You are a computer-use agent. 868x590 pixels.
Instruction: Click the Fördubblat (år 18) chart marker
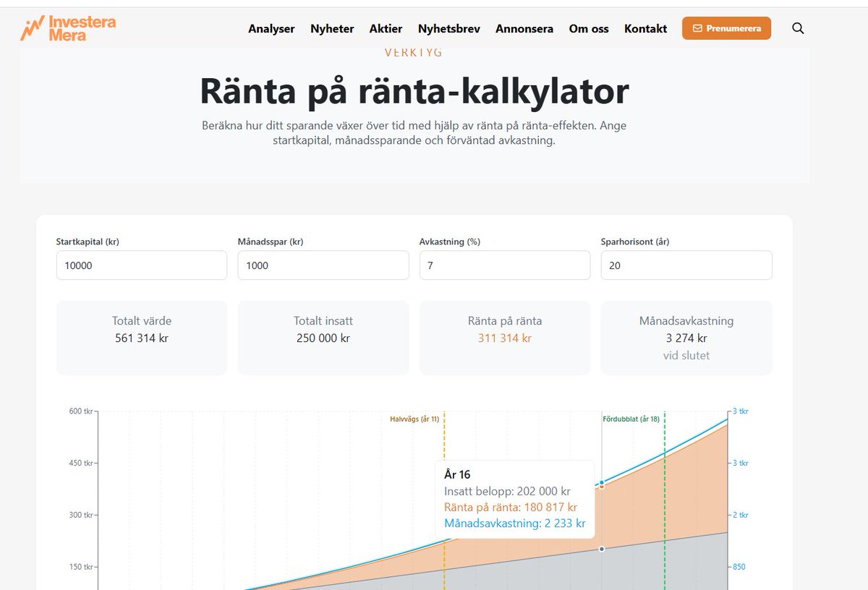tap(631, 419)
